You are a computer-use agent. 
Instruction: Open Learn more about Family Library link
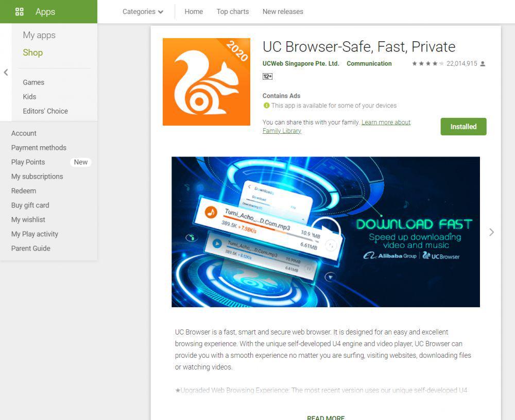tap(336, 127)
